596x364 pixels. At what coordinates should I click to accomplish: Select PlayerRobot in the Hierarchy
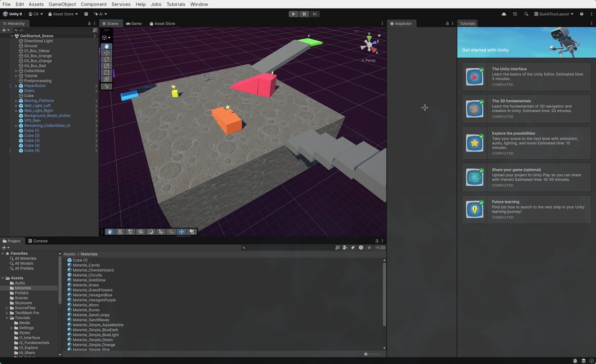click(35, 86)
